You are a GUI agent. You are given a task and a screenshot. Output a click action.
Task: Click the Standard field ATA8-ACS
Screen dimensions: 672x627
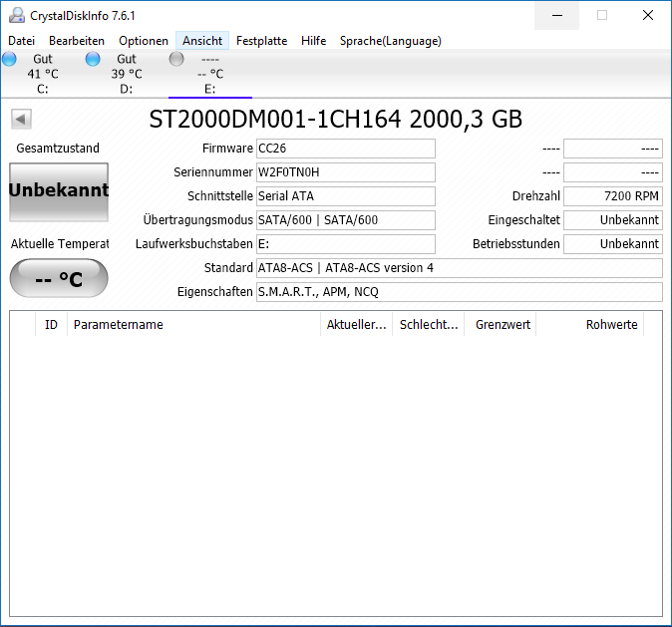point(460,268)
